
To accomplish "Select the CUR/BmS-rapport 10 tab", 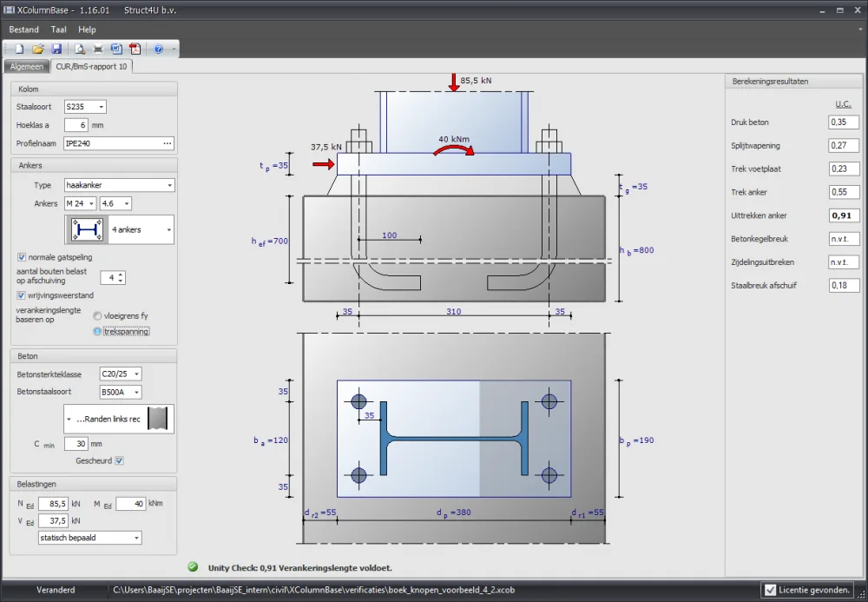I will [x=91, y=67].
